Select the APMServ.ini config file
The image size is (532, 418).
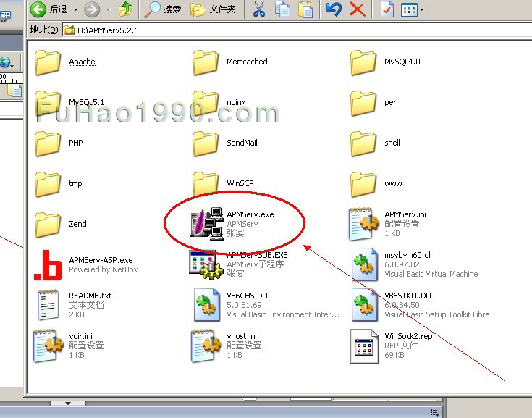[x=387, y=224]
